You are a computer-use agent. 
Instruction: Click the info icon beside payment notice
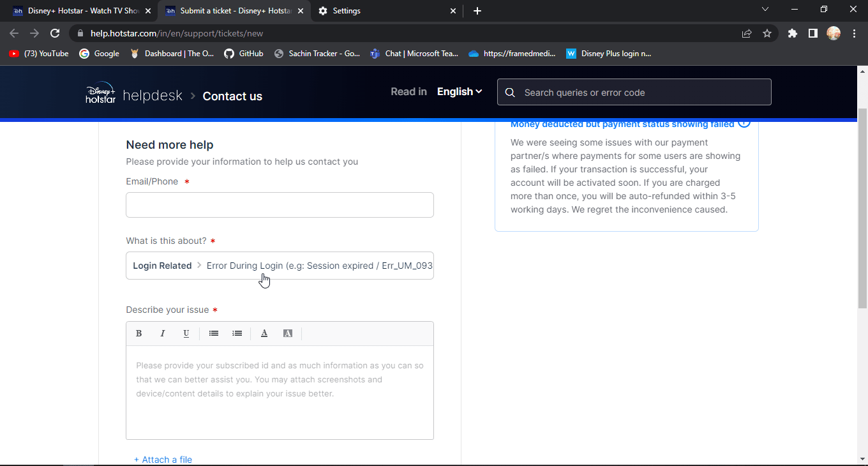[744, 123]
